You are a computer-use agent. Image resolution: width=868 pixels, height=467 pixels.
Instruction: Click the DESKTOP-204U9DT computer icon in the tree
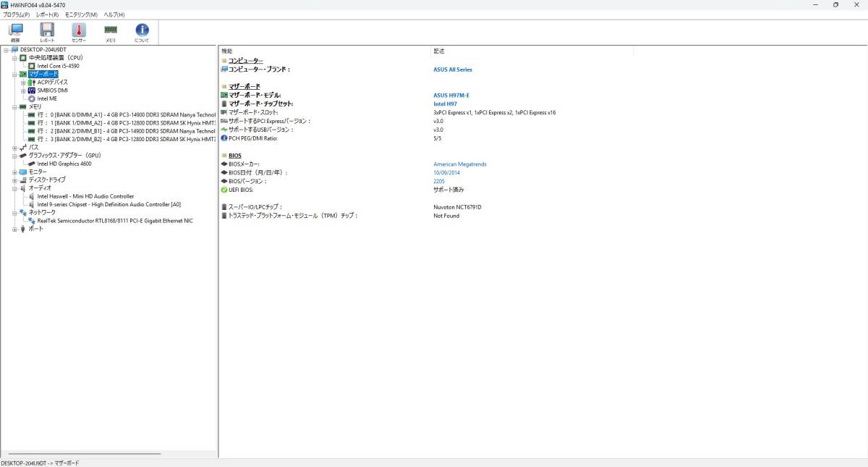(x=14, y=49)
